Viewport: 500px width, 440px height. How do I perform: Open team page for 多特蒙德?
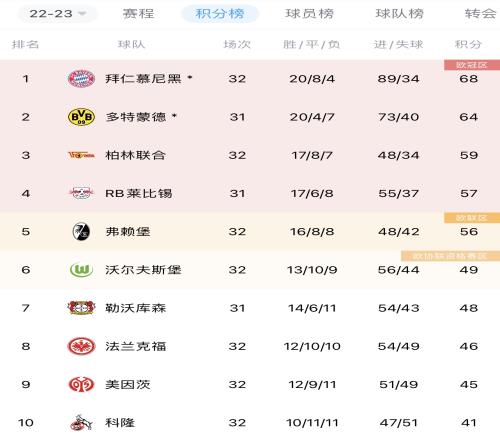[x=136, y=117]
